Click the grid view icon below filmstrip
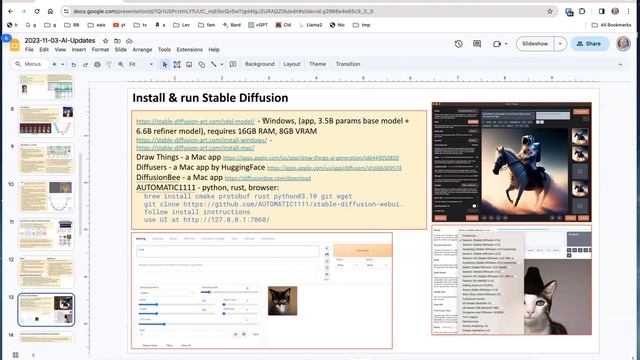Viewport: 640px width, 360px height. coord(16,355)
